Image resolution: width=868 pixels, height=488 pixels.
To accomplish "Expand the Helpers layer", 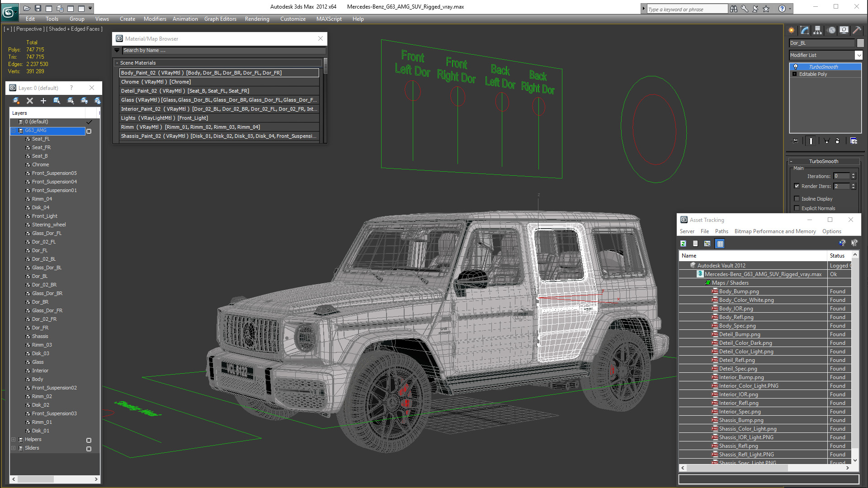I will point(14,440).
